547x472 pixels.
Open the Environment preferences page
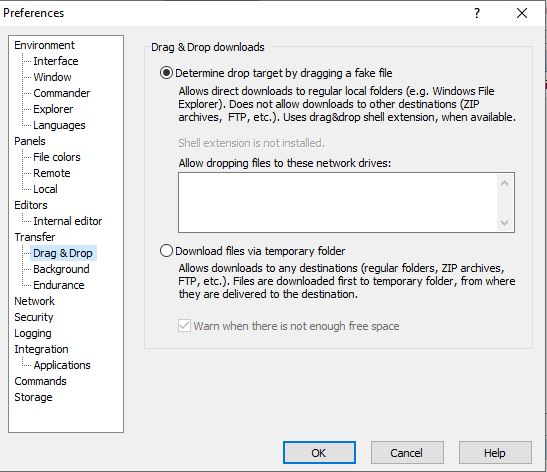click(44, 45)
